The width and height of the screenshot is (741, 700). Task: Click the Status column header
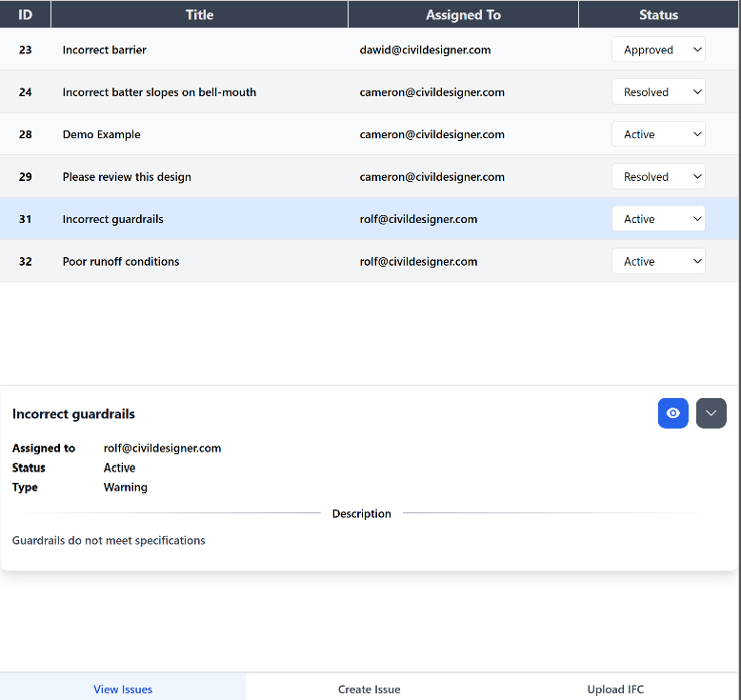click(658, 14)
